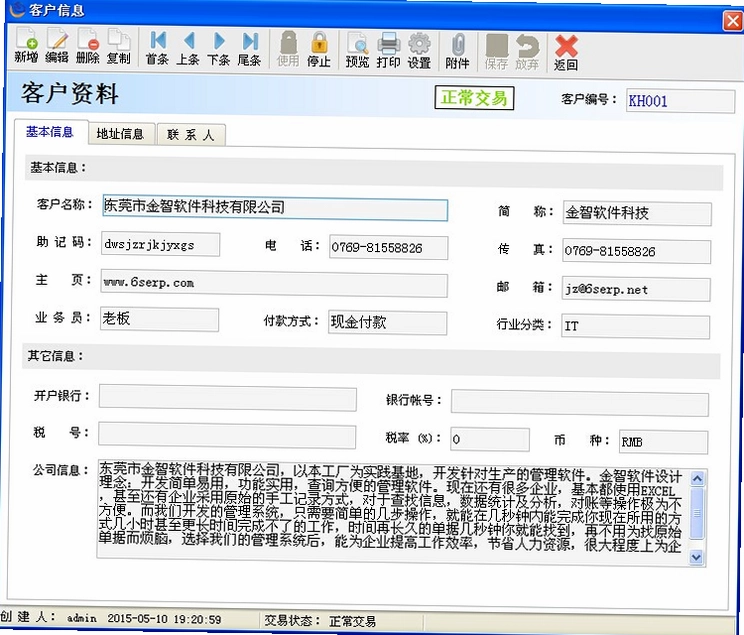
Task: Click the timestamp 2015-05-10 19:20:59
Action: [164, 619]
